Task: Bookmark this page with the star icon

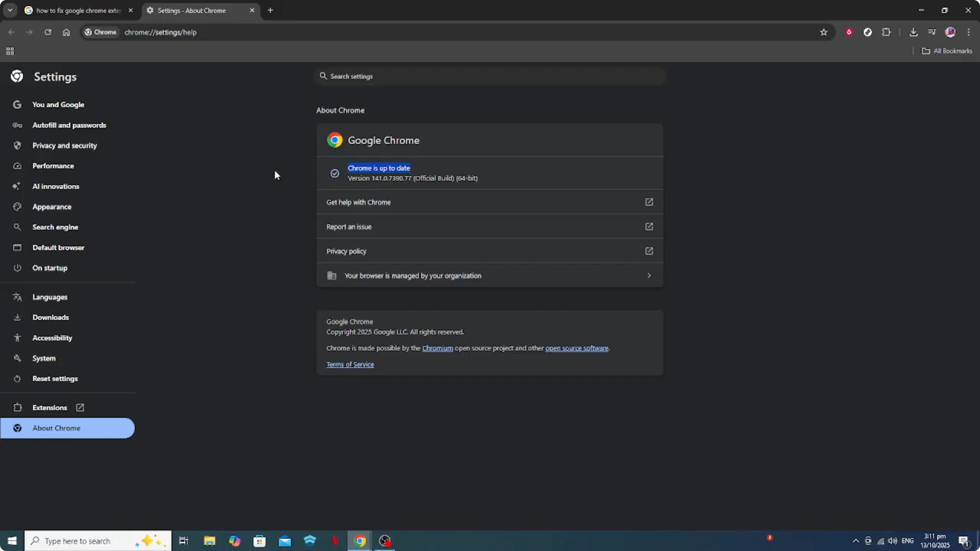Action: tap(824, 32)
